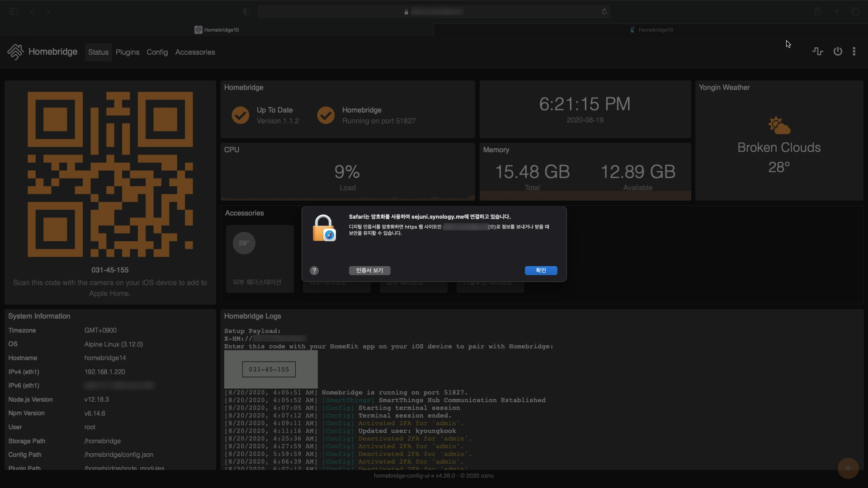Toggle the Safari sidebar icon
The height and width of the screenshot is (488, 868).
point(14,12)
